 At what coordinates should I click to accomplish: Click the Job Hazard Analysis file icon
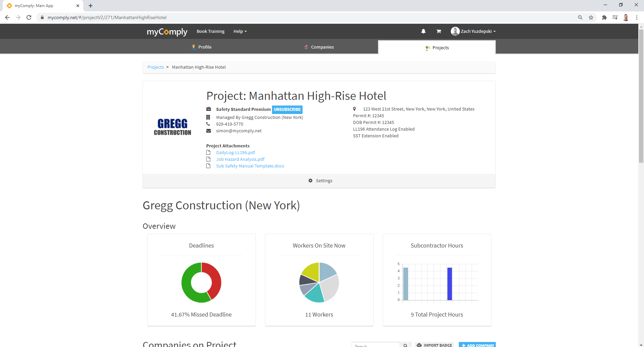pos(208,159)
